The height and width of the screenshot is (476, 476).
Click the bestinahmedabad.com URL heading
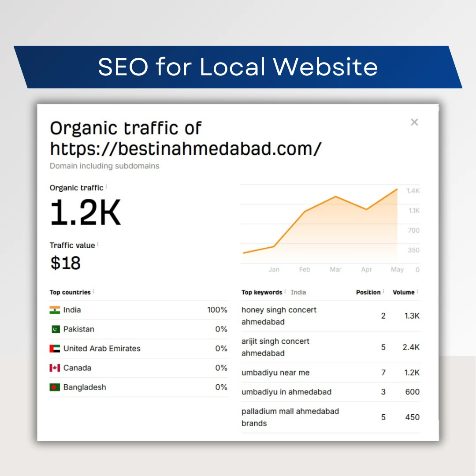tap(186, 149)
